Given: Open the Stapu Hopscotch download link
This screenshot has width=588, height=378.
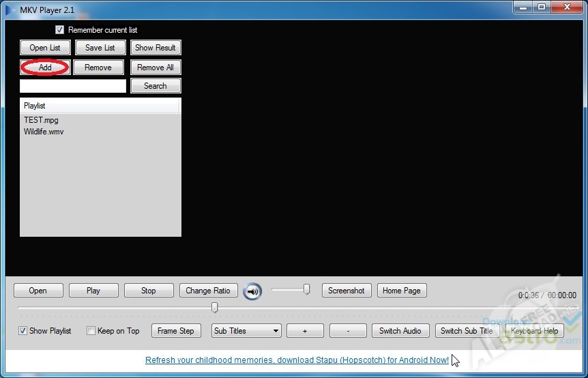Looking at the screenshot, I should 297,360.
